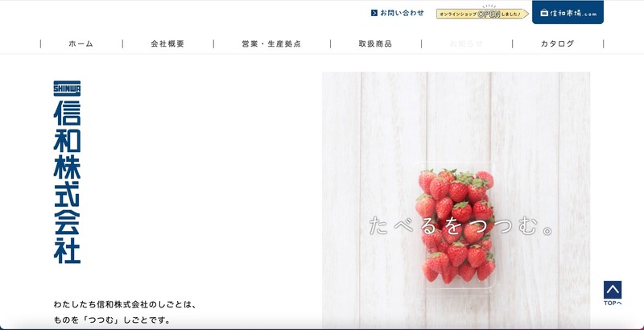Open the カタログ menu item
The width and height of the screenshot is (644, 330).
tap(557, 44)
